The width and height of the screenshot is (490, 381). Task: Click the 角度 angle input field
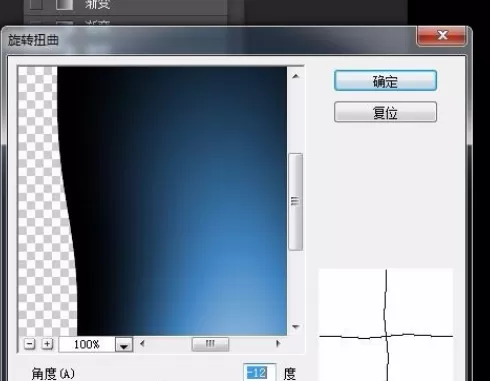click(260, 373)
